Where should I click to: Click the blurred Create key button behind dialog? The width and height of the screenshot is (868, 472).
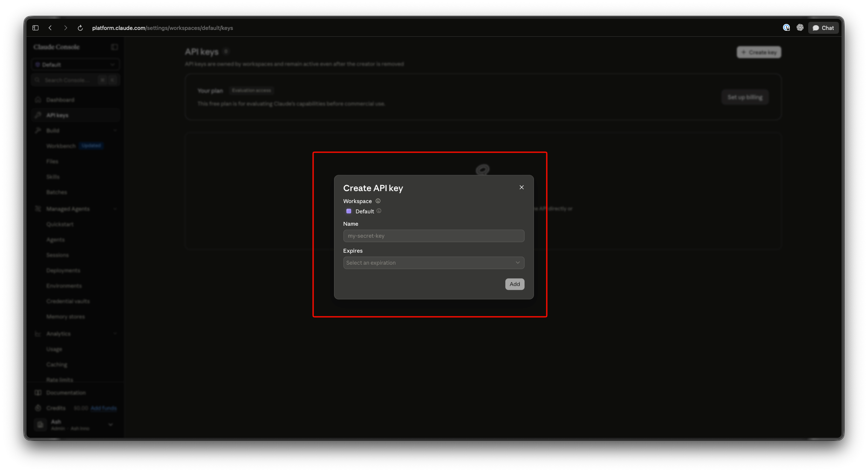pos(759,52)
